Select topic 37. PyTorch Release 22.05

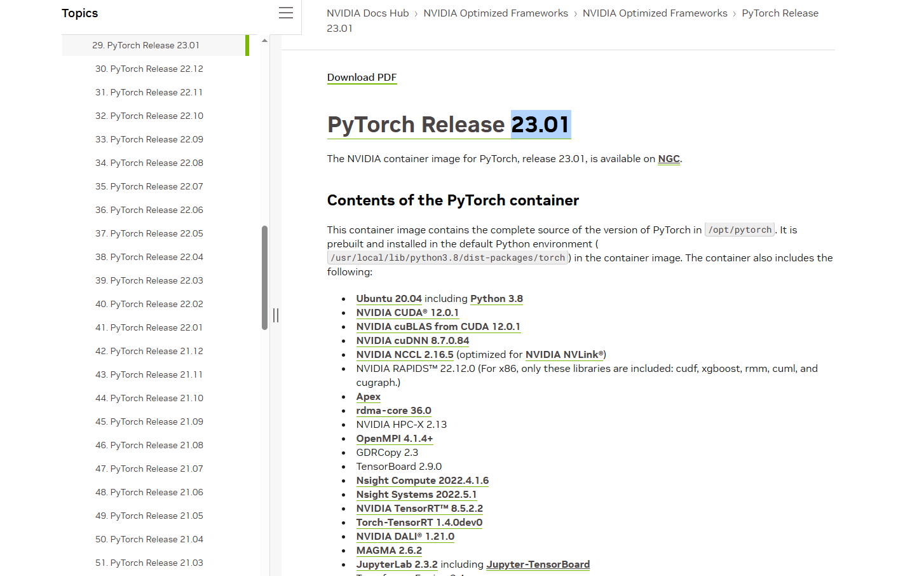(x=149, y=233)
